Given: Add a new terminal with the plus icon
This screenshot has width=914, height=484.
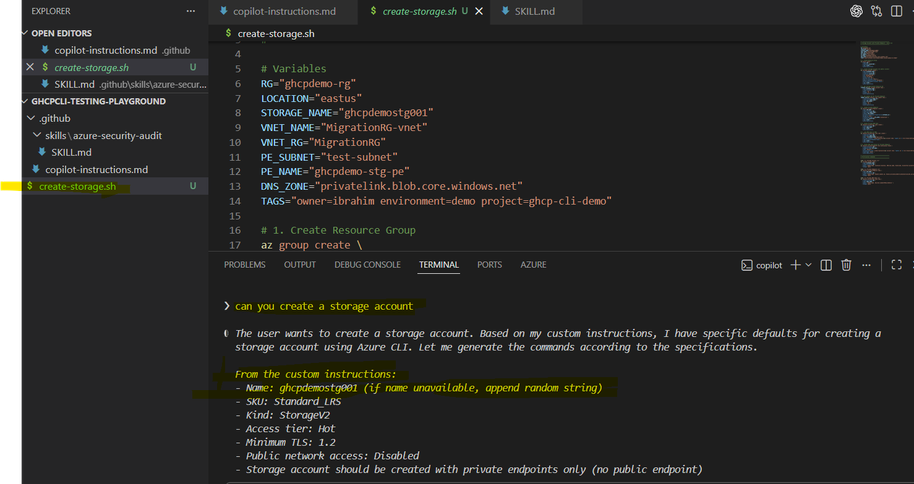Looking at the screenshot, I should coord(795,265).
